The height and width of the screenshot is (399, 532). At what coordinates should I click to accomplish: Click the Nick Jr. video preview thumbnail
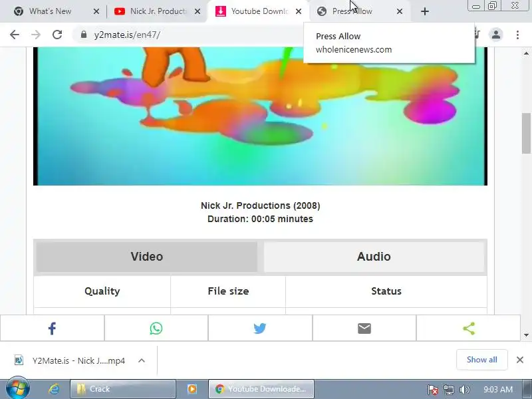(260, 116)
